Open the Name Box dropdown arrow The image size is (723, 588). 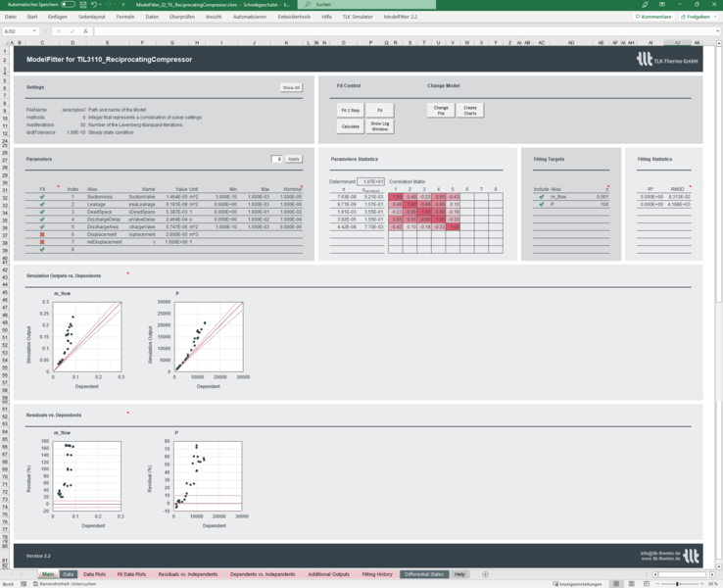34,31
